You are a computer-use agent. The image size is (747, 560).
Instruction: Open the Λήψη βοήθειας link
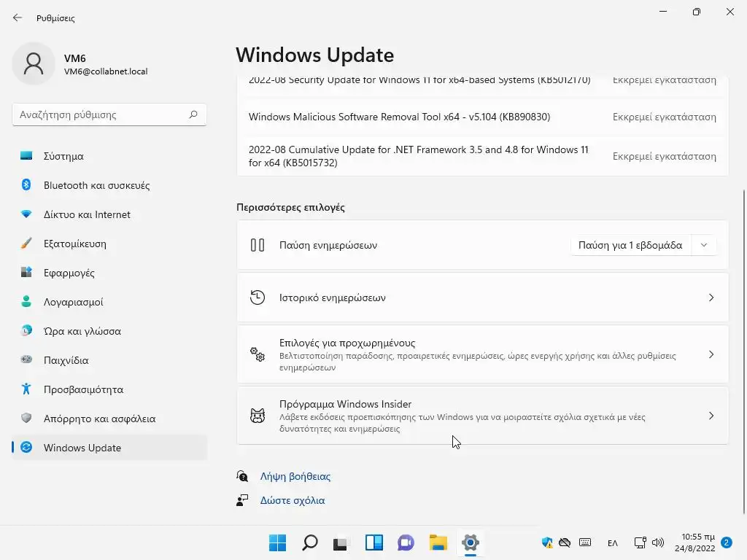pyautogui.click(x=295, y=476)
